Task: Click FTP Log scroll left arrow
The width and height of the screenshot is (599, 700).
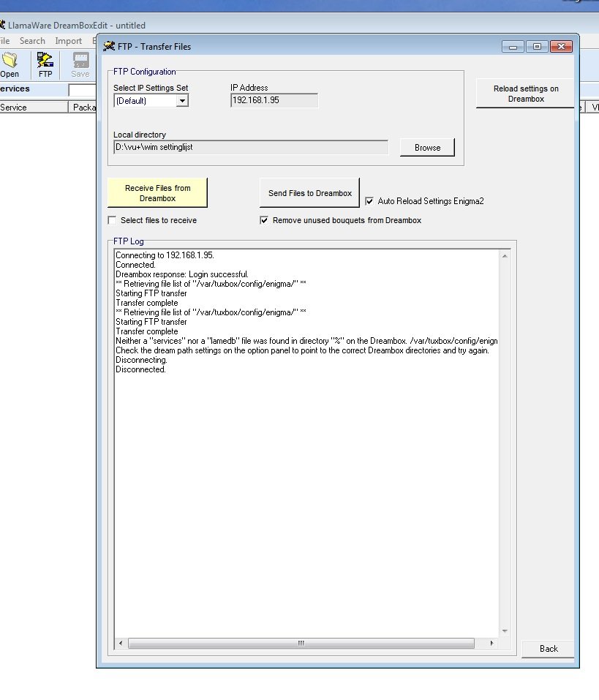Action: (121, 643)
